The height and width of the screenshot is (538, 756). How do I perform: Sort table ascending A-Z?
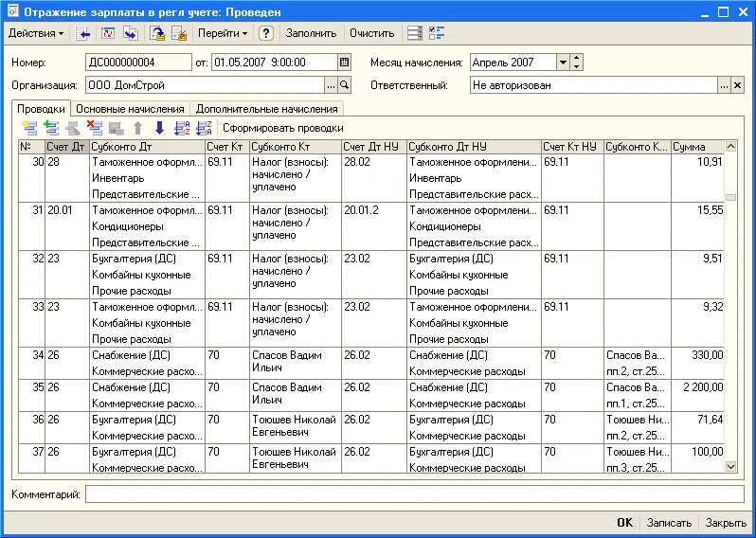tap(182, 128)
